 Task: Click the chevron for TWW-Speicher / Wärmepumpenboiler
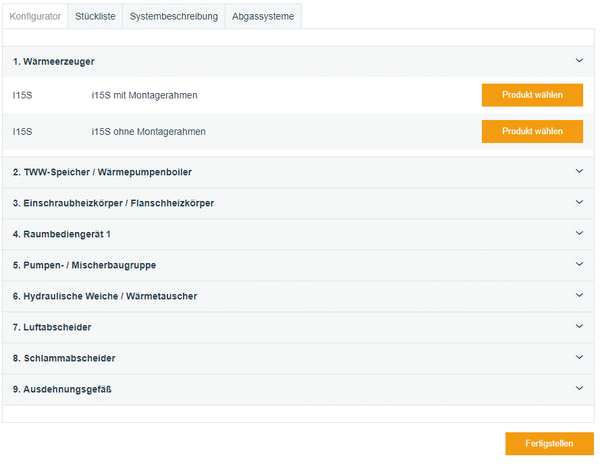pos(579,171)
